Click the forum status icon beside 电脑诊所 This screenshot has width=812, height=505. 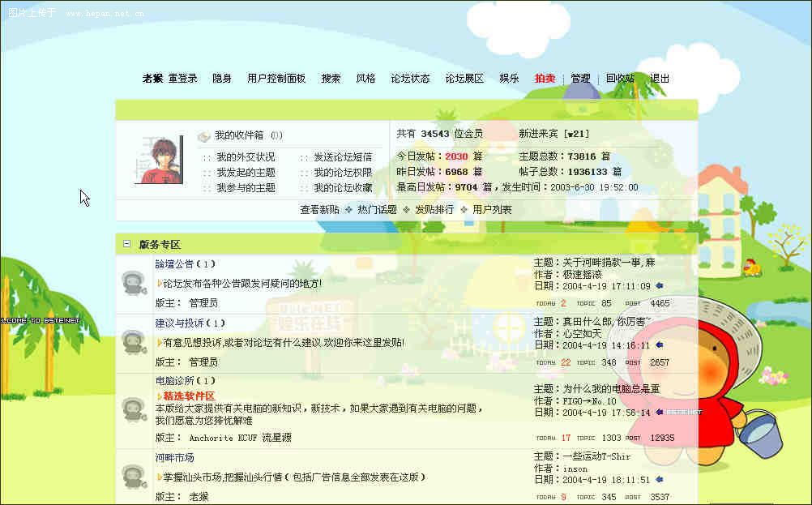coord(135,409)
